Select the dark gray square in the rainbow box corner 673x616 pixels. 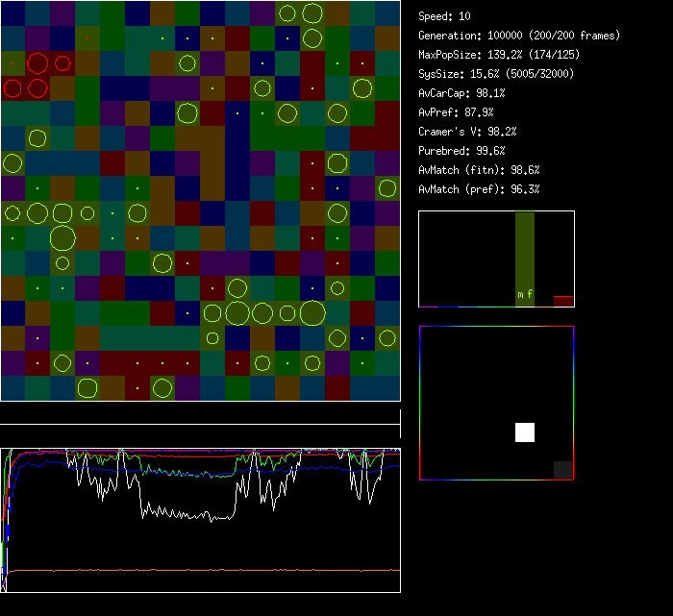pos(563,470)
